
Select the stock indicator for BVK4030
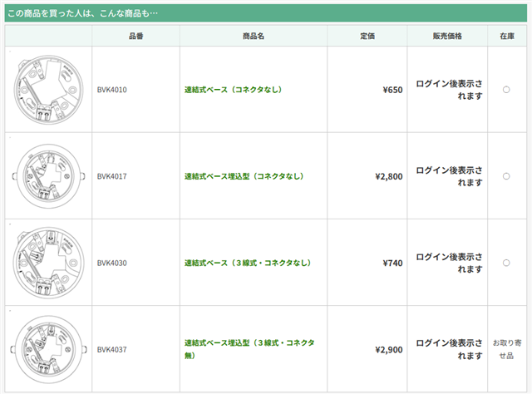[506, 263]
